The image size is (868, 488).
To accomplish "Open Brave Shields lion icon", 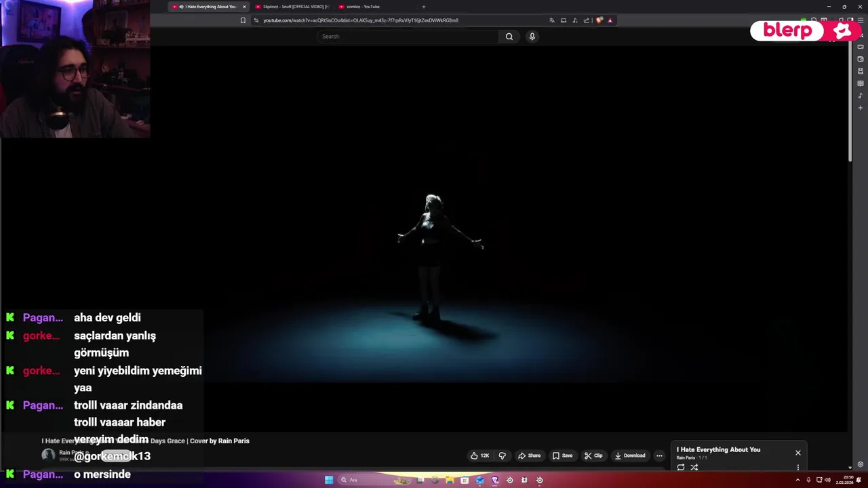I will [x=599, y=20].
